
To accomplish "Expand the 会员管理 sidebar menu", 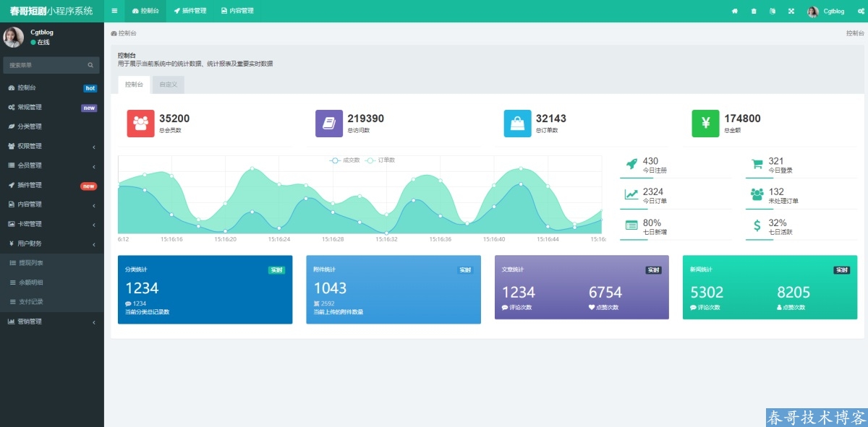I will click(x=51, y=165).
